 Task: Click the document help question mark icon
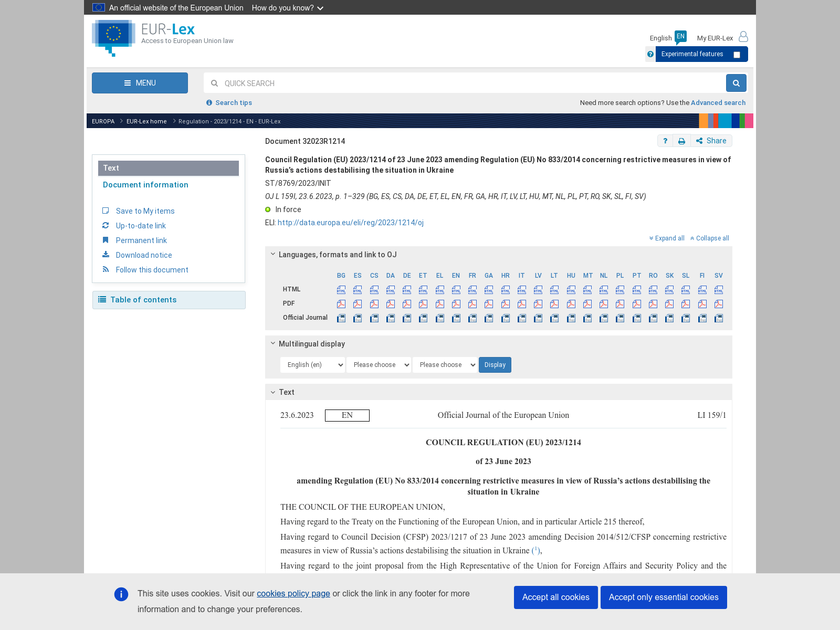pyautogui.click(x=665, y=141)
